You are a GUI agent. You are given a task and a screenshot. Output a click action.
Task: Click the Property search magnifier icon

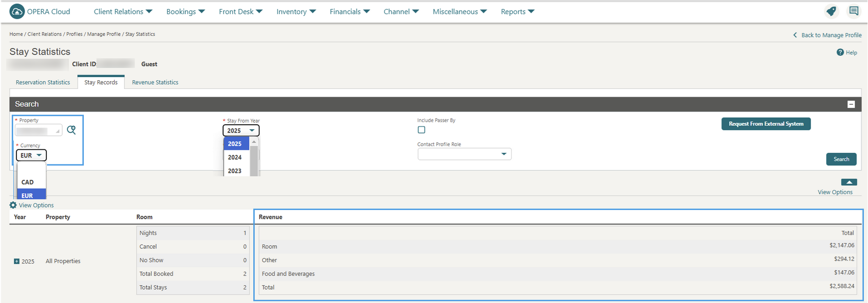[71, 130]
